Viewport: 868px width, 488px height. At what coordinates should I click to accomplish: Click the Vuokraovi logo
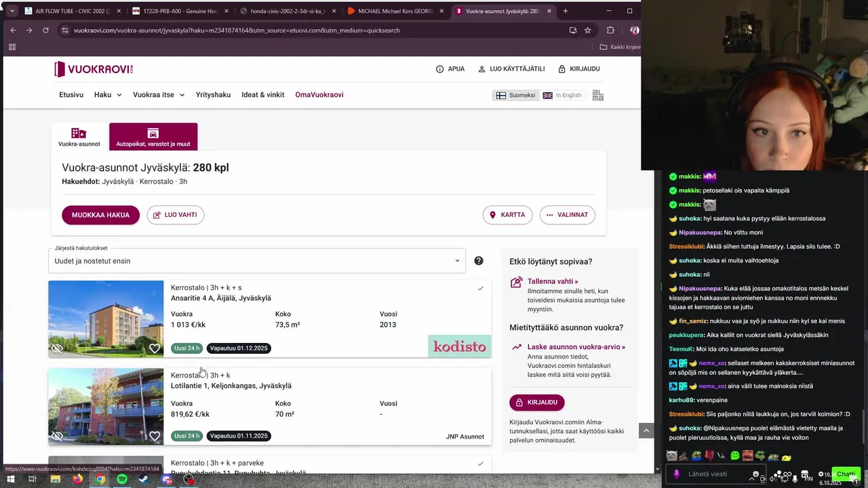coord(94,69)
